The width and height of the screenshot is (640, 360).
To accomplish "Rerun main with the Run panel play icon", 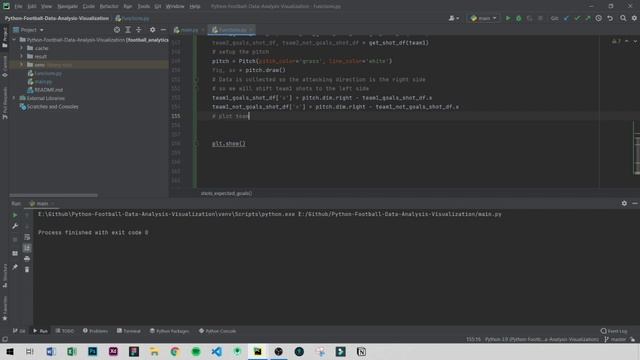I will [15, 215].
